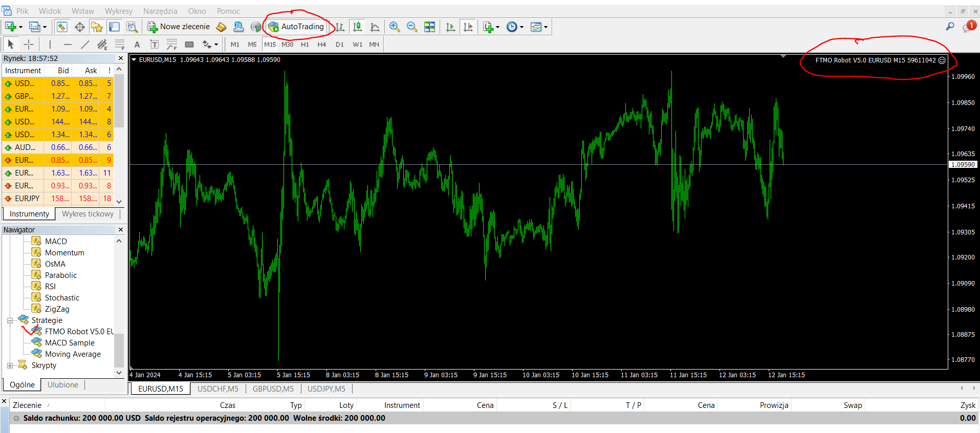Select the cursor arrow tool
The height and width of the screenshot is (433, 980).
(x=11, y=45)
